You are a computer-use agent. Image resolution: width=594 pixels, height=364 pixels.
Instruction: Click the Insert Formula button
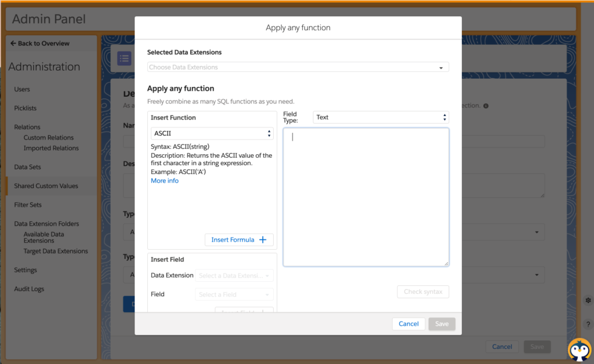click(x=238, y=240)
